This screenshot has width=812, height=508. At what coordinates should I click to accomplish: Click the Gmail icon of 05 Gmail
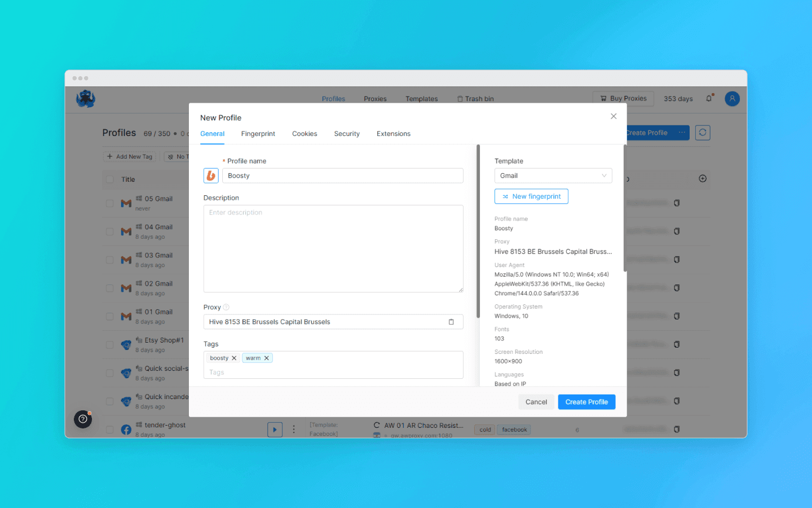coord(126,203)
